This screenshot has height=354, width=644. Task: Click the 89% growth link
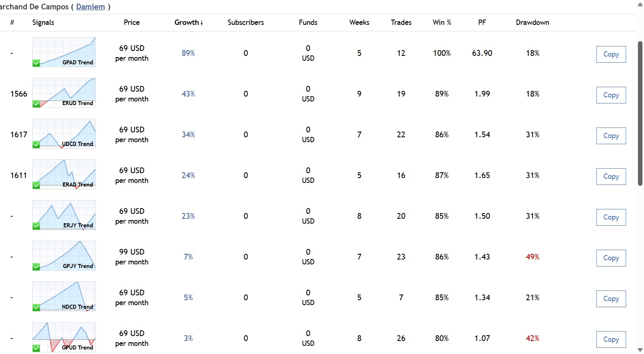click(x=188, y=53)
